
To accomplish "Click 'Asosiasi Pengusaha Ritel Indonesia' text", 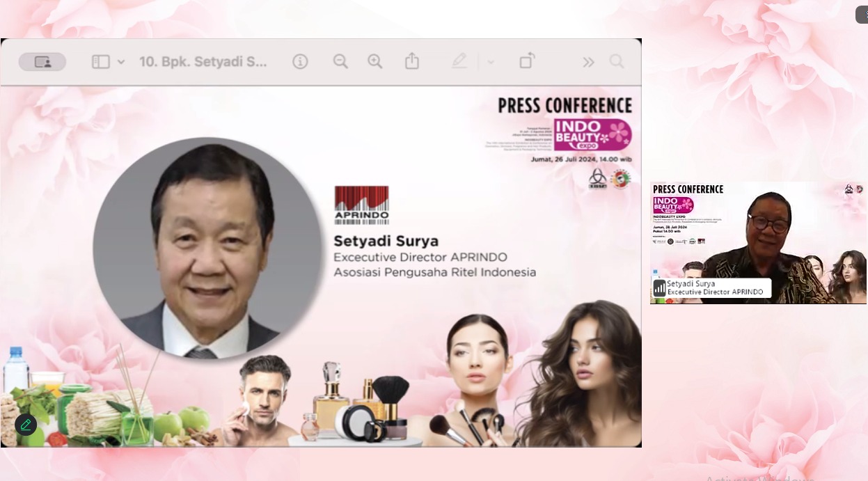I will tap(435, 272).
